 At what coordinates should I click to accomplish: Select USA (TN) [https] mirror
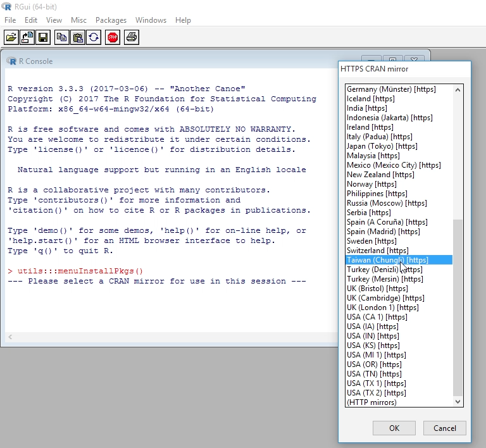pyautogui.click(x=399, y=374)
